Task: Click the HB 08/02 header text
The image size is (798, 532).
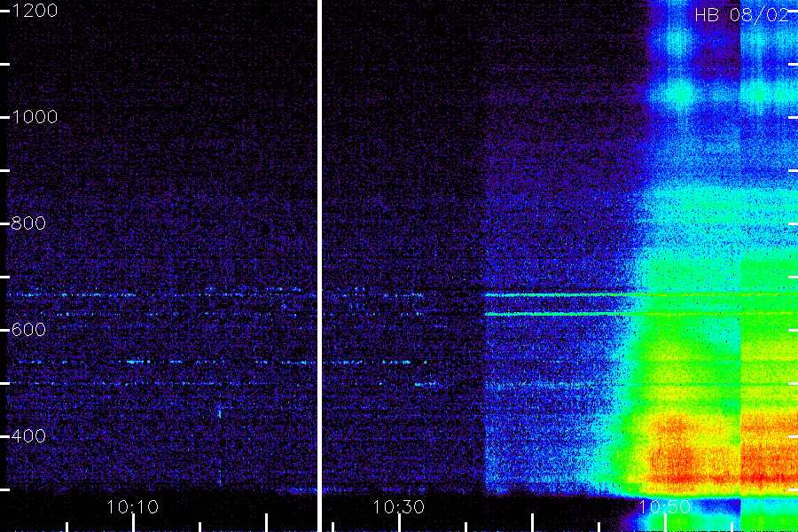Action: pyautogui.click(x=742, y=15)
